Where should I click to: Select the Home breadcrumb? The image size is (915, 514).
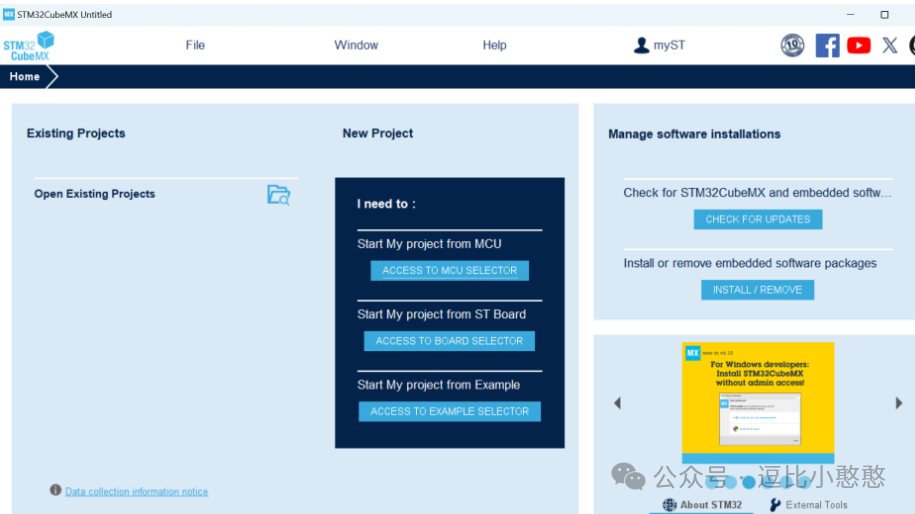pos(25,76)
